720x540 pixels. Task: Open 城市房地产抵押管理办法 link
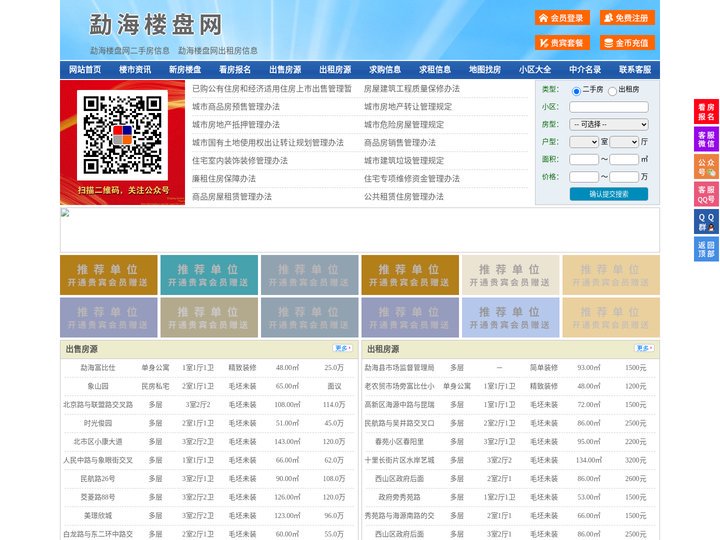236,124
